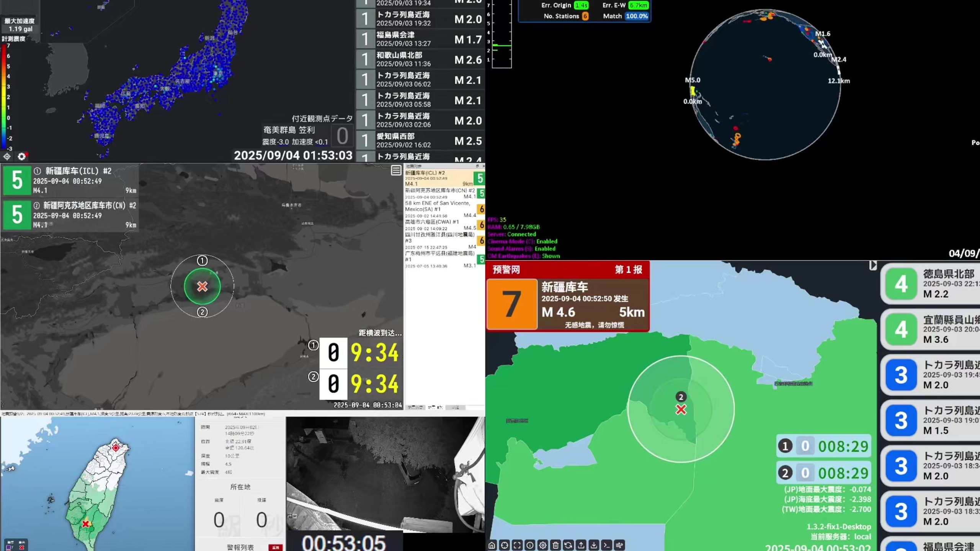Collapse the side list with the arrow toggle
The width and height of the screenshot is (980, 551).
pos(873,265)
